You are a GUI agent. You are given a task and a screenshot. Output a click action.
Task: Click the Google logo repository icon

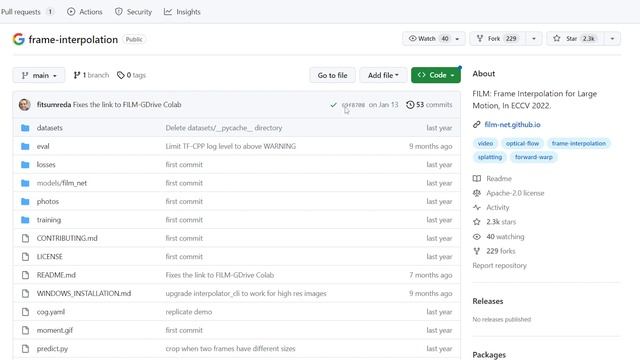[x=18, y=39]
